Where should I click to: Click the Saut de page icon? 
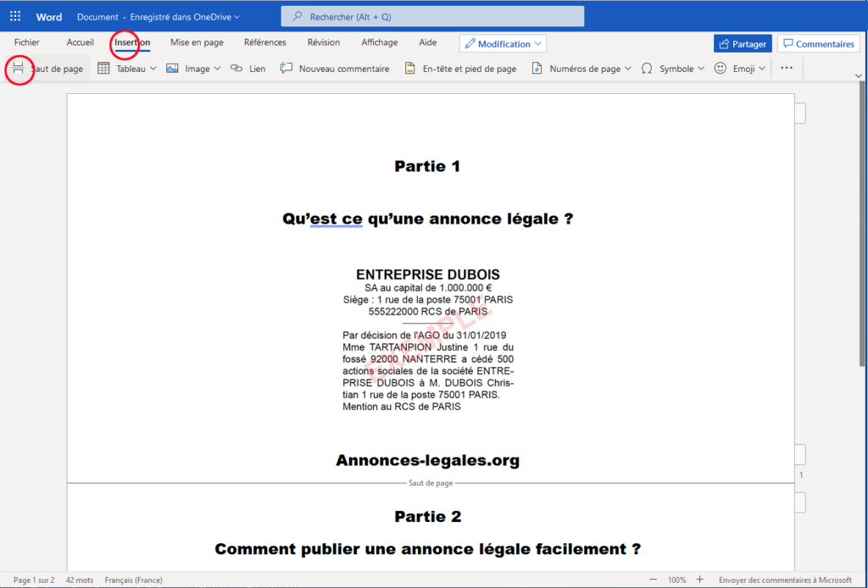click(x=19, y=69)
